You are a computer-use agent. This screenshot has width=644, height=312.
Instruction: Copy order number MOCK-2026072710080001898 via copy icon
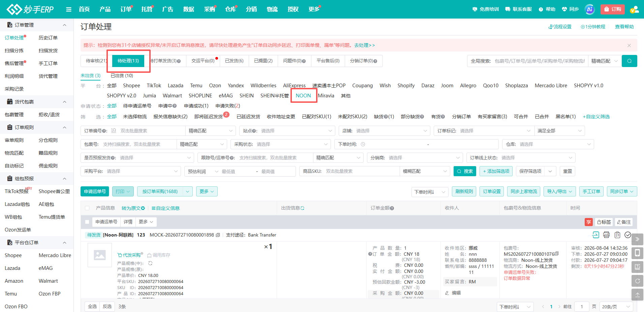218,235
